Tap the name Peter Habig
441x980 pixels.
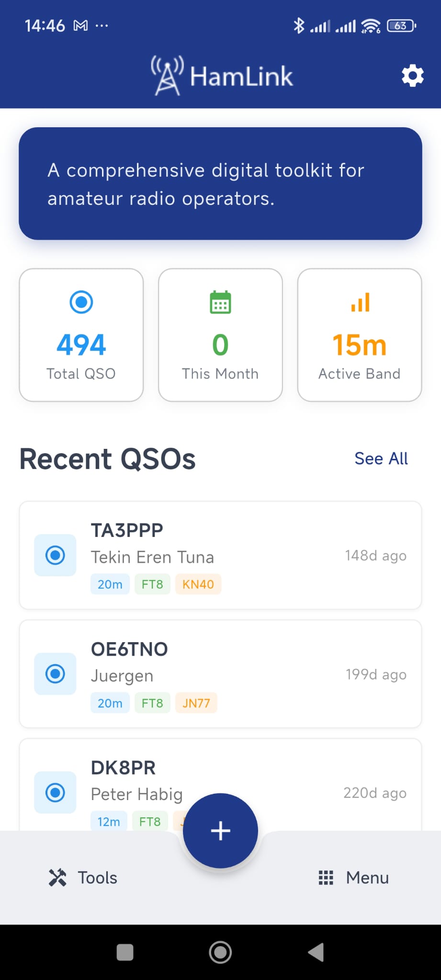tap(137, 794)
